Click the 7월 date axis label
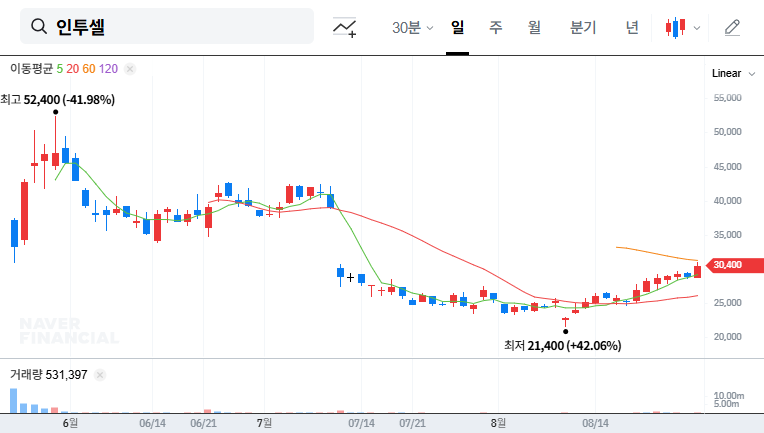764x433 pixels. pyautogui.click(x=265, y=423)
